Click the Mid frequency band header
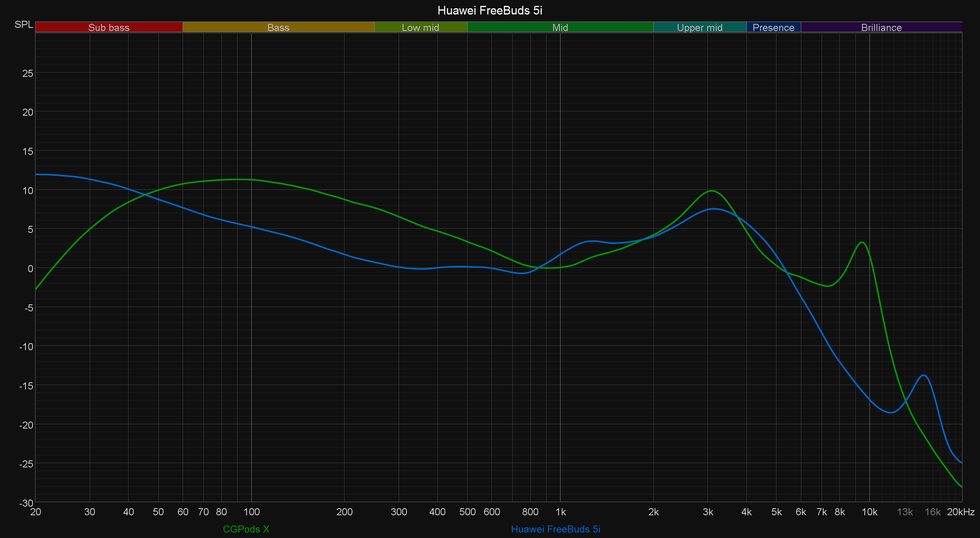The image size is (980, 538). (x=560, y=27)
